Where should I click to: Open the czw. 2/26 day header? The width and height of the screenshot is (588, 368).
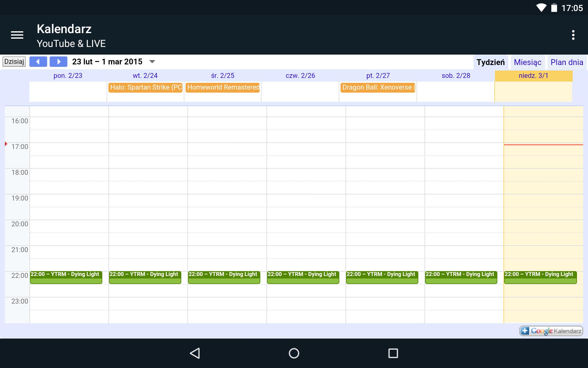click(300, 76)
